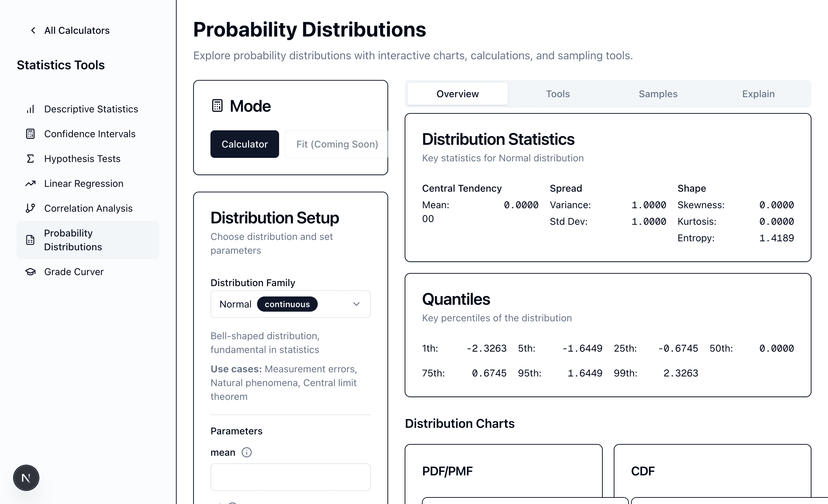828x504 pixels.
Task: Open the info tooltip next to mean parameter
Action: pos(247,452)
